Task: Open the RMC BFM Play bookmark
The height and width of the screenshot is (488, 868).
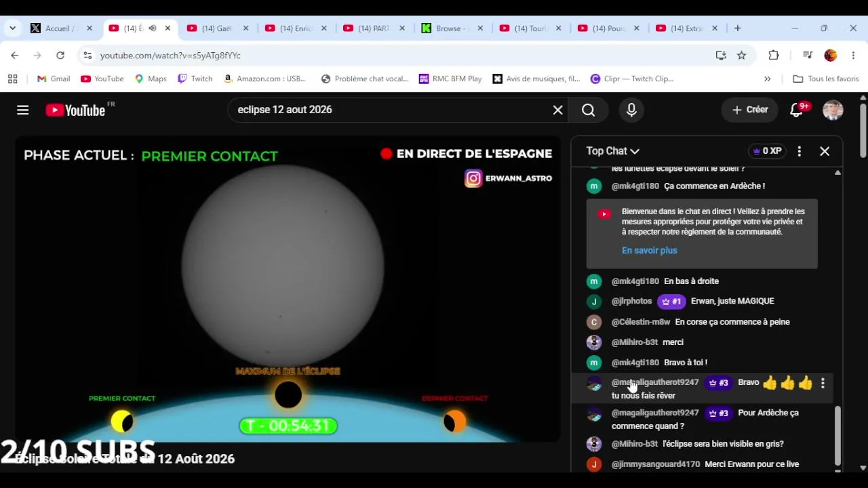Action: (450, 79)
